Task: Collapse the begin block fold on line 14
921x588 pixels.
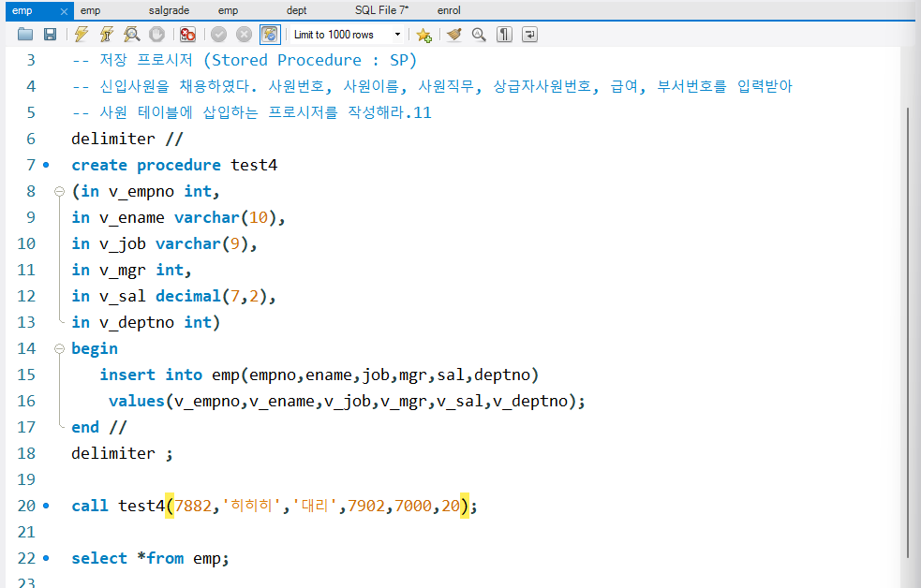Action: pos(59,348)
